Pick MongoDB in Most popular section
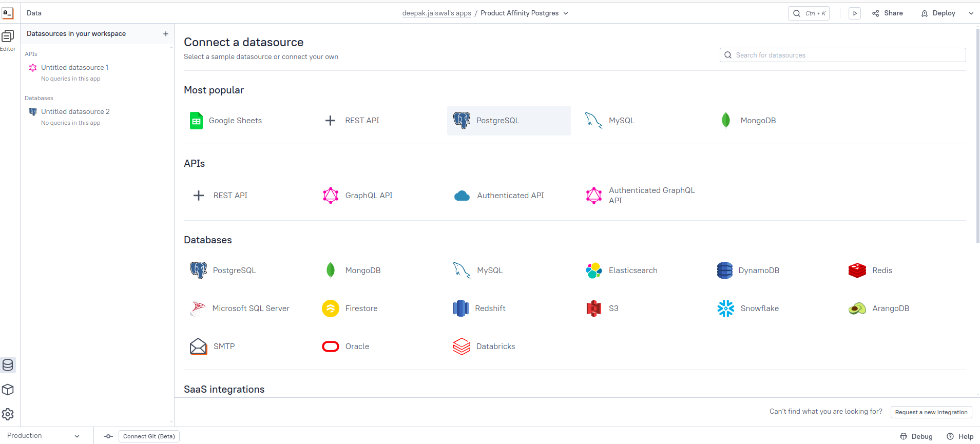 pyautogui.click(x=748, y=121)
